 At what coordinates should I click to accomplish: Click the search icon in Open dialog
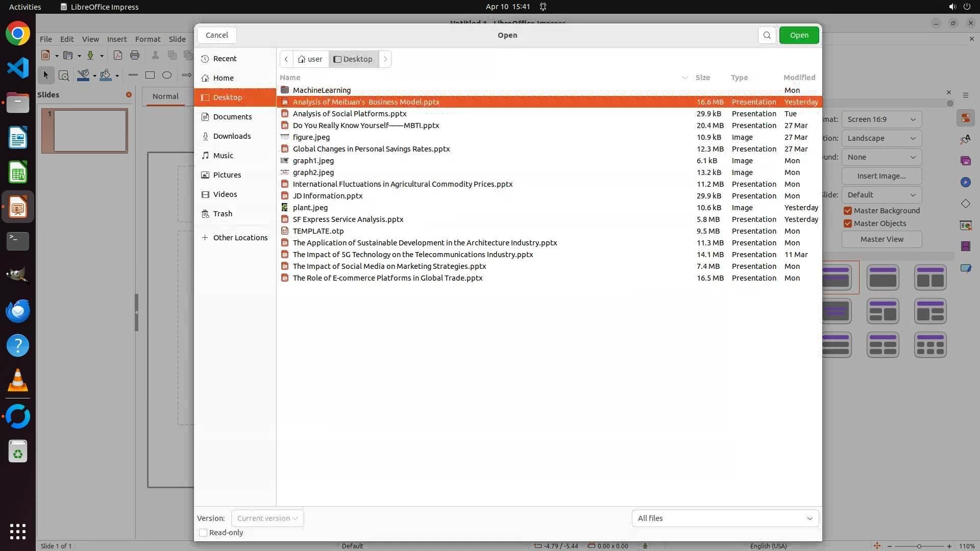coord(767,35)
